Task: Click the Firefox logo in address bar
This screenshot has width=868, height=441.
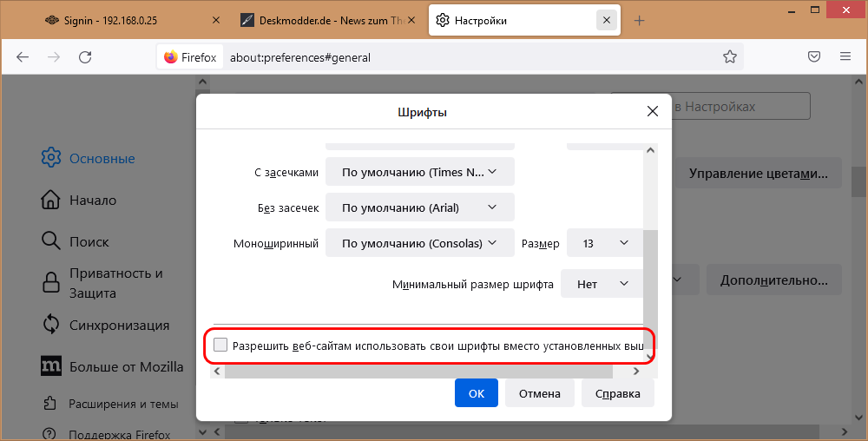Action: point(170,57)
